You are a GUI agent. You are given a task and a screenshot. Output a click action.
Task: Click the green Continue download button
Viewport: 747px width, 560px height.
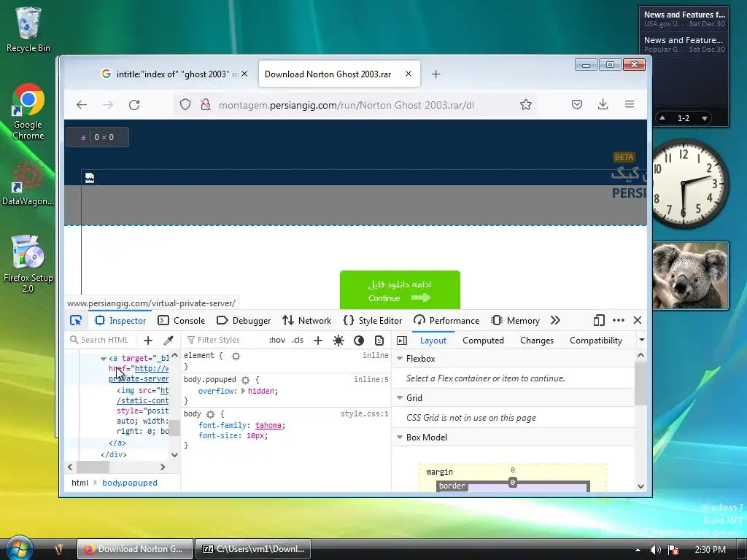point(400,290)
